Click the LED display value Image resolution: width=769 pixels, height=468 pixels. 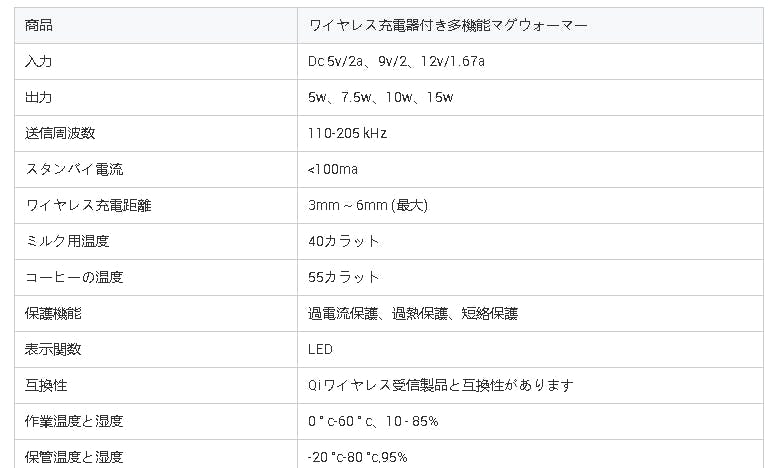(321, 349)
